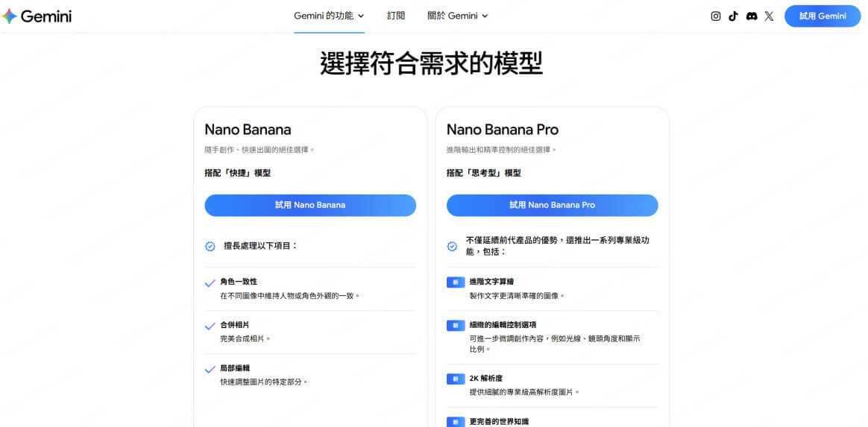Click description starting 可進一步微調創作內容
Screen dimensions: 868x427
click(x=555, y=344)
